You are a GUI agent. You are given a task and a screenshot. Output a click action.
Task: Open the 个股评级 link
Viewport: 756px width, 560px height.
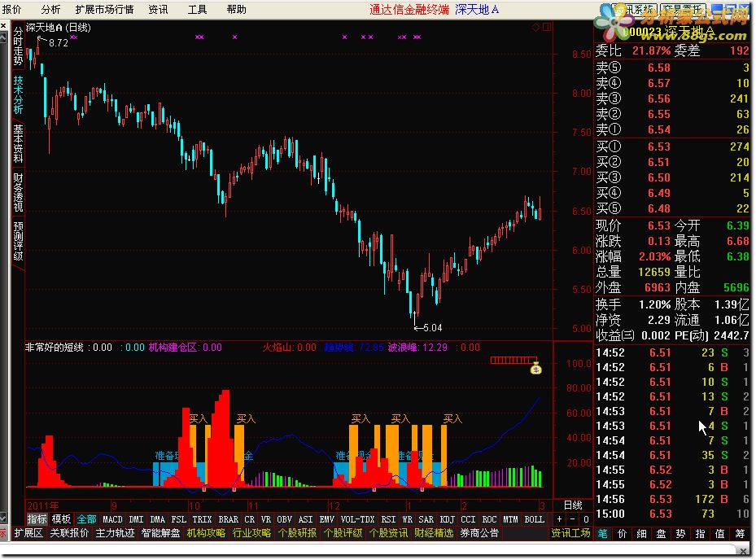343,533
